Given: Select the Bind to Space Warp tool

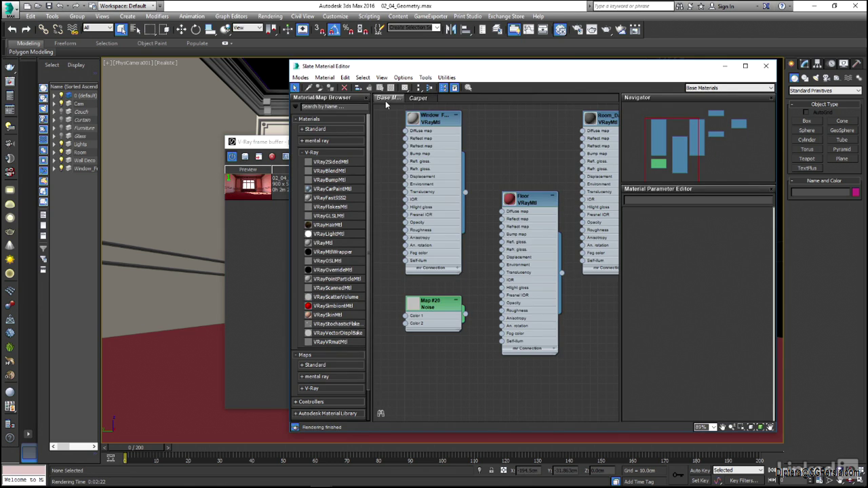Looking at the screenshot, I should click(73, 29).
